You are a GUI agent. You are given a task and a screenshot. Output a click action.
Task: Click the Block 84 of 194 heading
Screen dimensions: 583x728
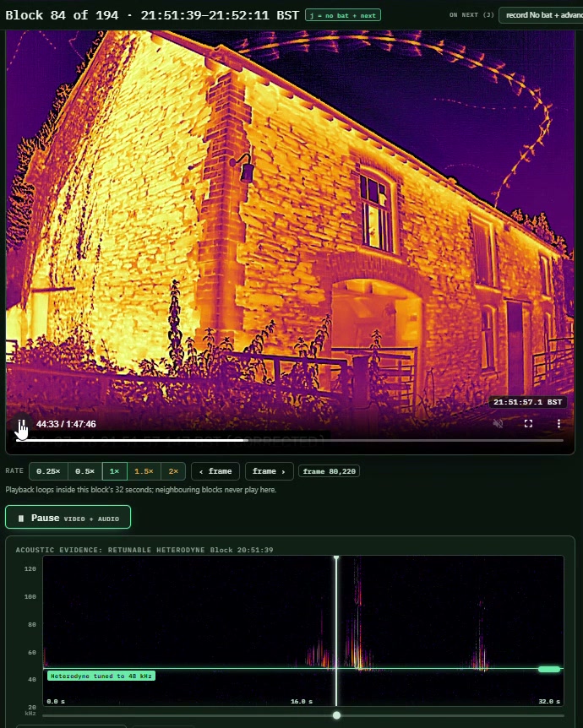[152, 15]
